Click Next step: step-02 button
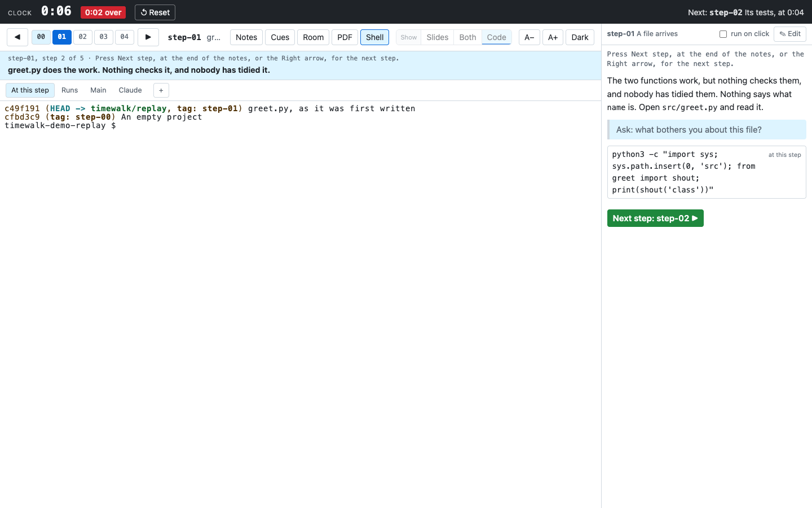The width and height of the screenshot is (812, 508). point(655,218)
